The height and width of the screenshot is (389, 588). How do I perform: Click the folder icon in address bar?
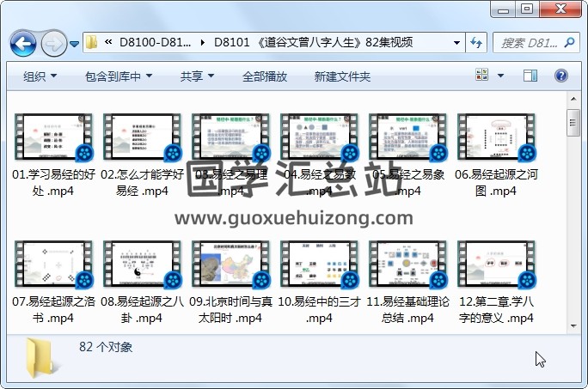pyautogui.click(x=92, y=42)
